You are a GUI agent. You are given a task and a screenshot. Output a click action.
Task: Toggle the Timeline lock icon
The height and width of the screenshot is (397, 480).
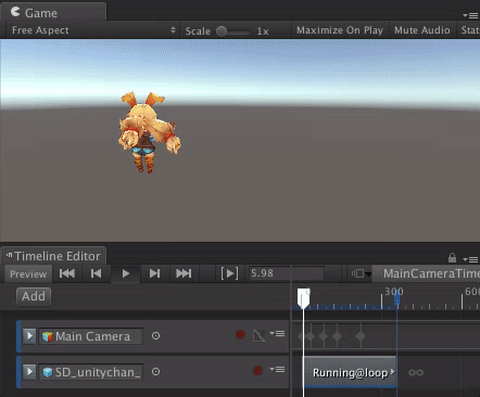tap(452, 258)
